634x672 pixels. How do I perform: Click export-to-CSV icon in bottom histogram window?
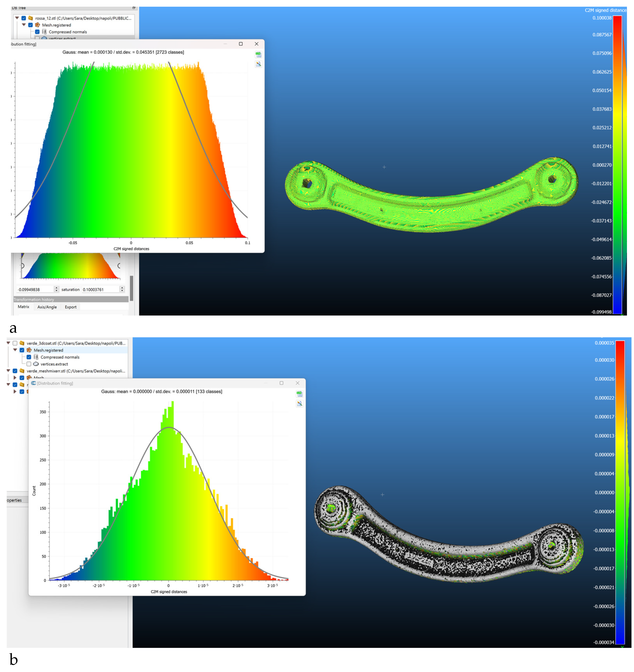pyautogui.click(x=299, y=394)
